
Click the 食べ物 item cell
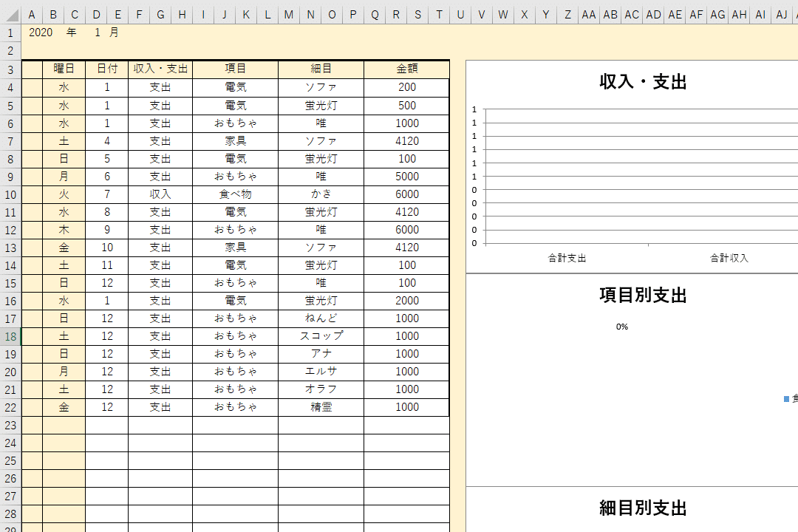point(235,194)
